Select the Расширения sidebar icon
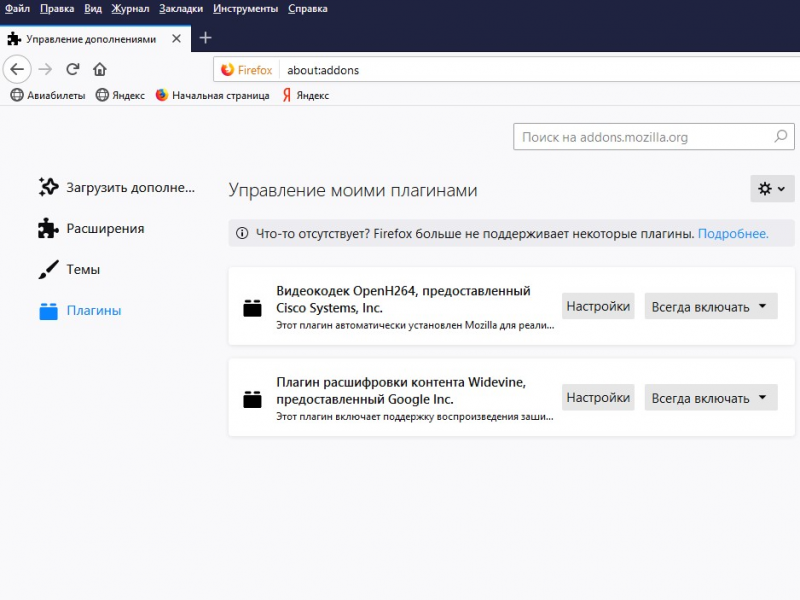Screen dimensions: 800x600 tap(46, 228)
